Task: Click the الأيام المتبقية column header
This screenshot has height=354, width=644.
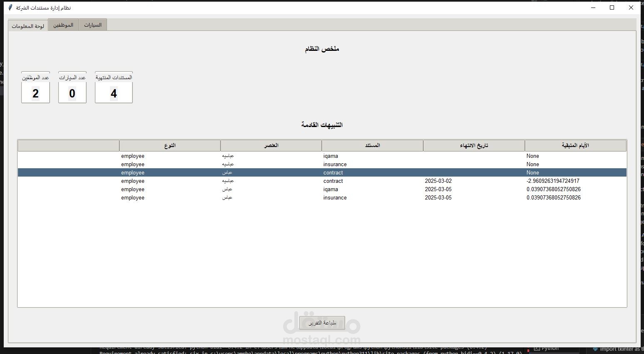Action: click(575, 145)
